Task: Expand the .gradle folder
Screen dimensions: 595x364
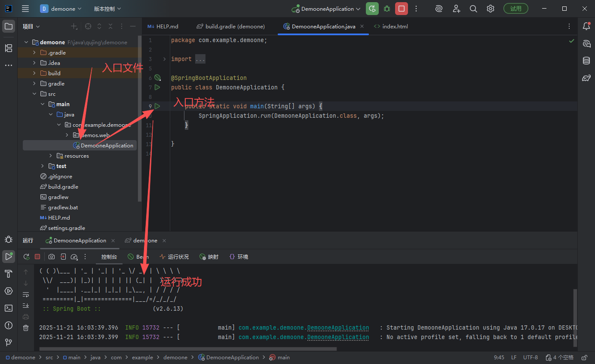Action: point(34,53)
